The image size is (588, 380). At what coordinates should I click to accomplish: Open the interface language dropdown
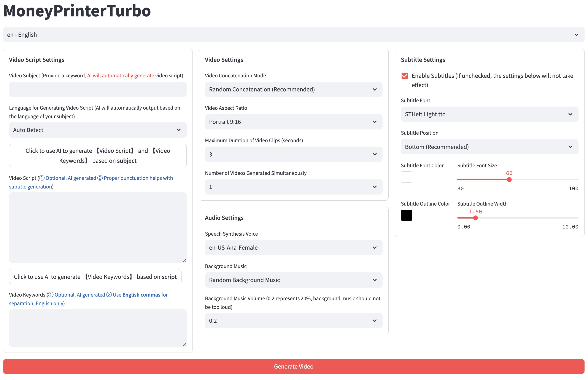tap(294, 35)
